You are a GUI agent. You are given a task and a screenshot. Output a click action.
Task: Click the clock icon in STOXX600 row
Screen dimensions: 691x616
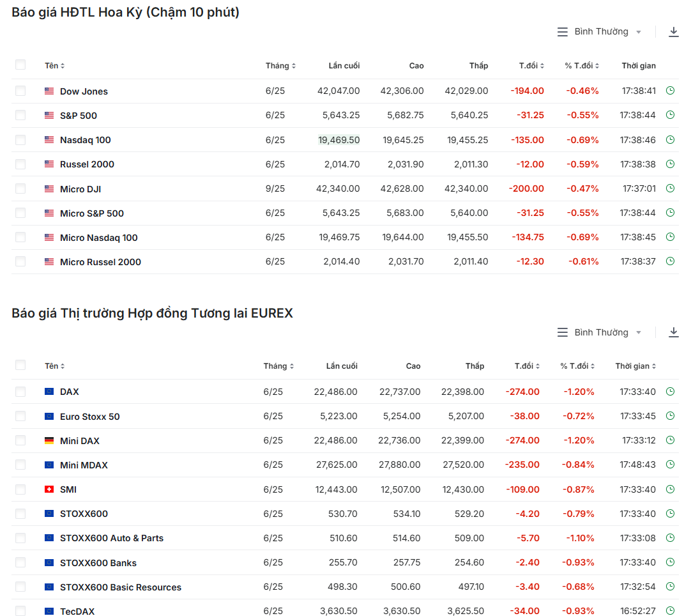(x=670, y=514)
